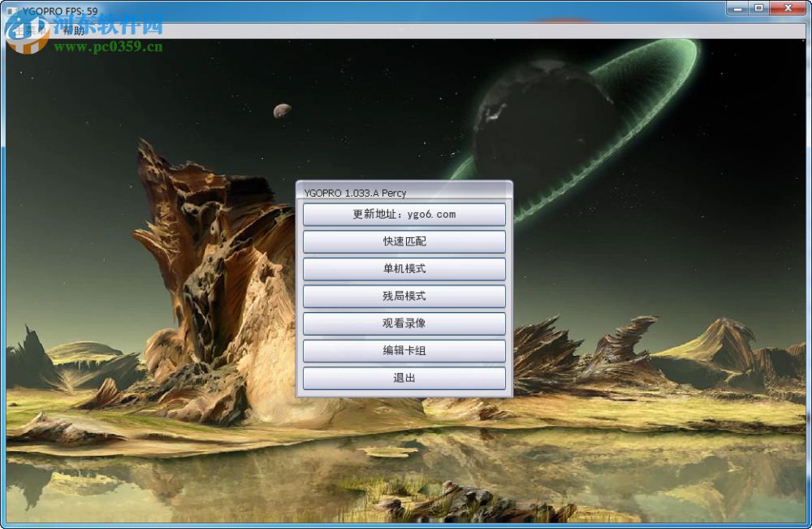812x529 pixels.
Task: Open 编辑卡组 deck editor
Action: point(404,351)
